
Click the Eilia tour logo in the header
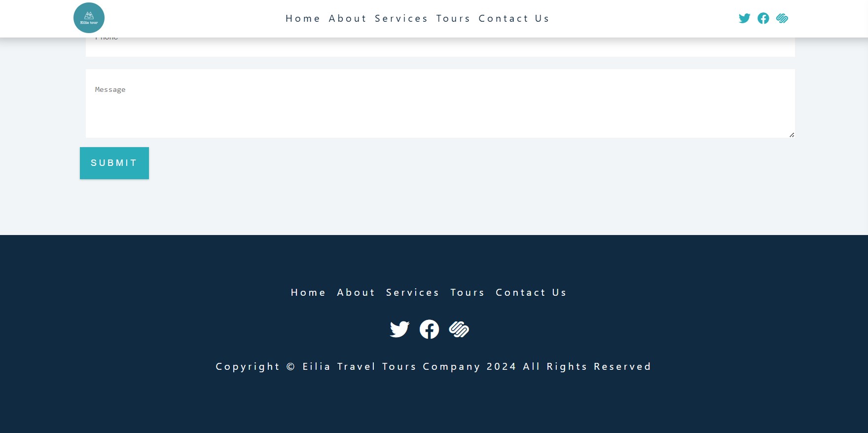click(x=89, y=18)
